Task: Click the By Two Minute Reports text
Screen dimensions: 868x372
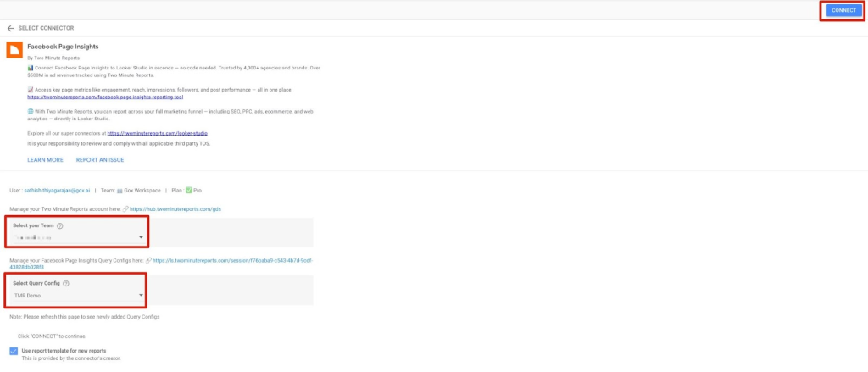Action: (53, 58)
